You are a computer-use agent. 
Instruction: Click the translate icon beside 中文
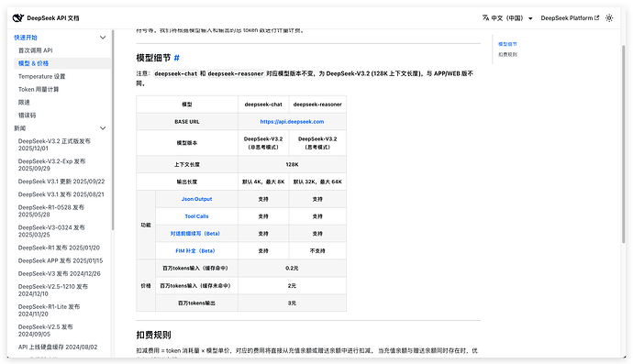(x=485, y=17)
